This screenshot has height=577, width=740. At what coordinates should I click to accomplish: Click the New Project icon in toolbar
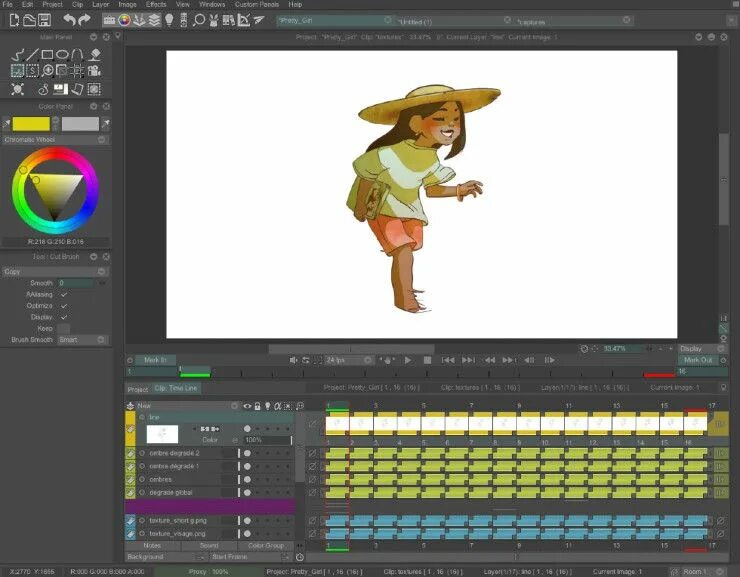(x=14, y=20)
